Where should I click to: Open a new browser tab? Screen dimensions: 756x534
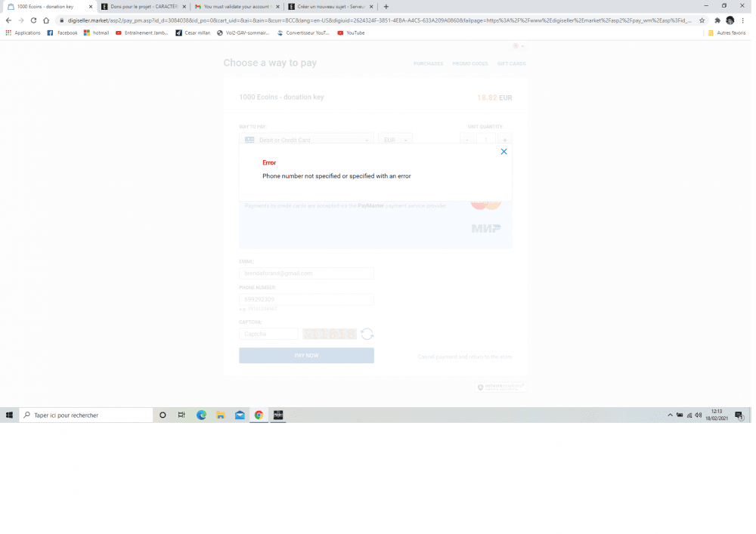[x=386, y=6]
